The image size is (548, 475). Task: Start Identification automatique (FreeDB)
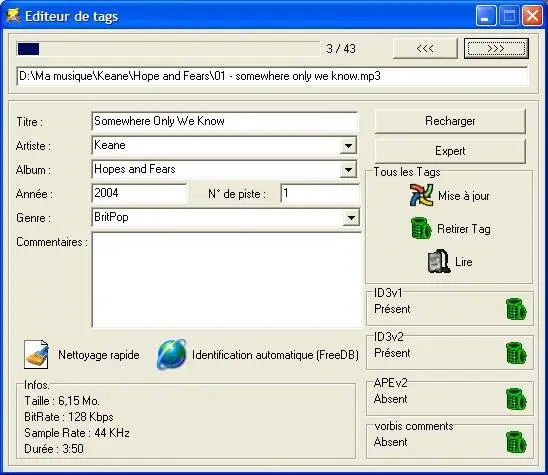point(275,355)
